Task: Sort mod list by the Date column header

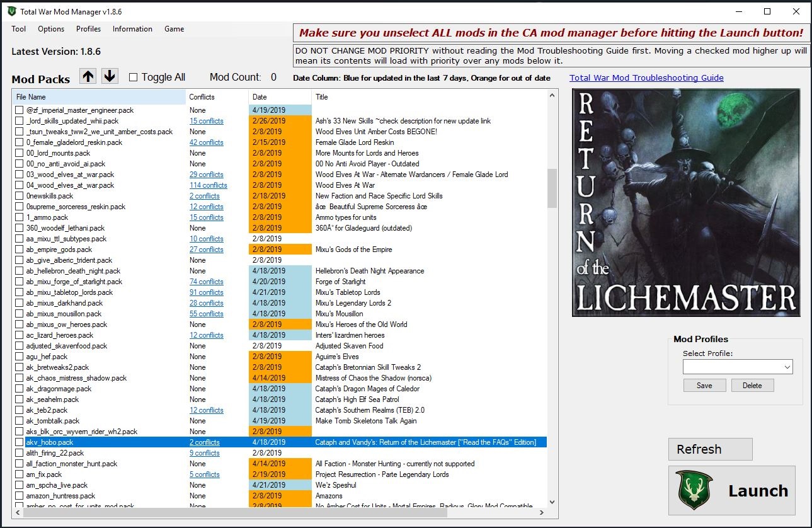Action: pyautogui.click(x=280, y=97)
